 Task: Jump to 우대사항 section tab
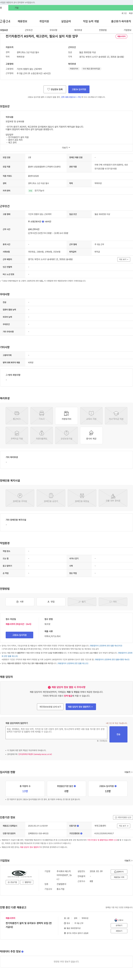tap(53, 30)
